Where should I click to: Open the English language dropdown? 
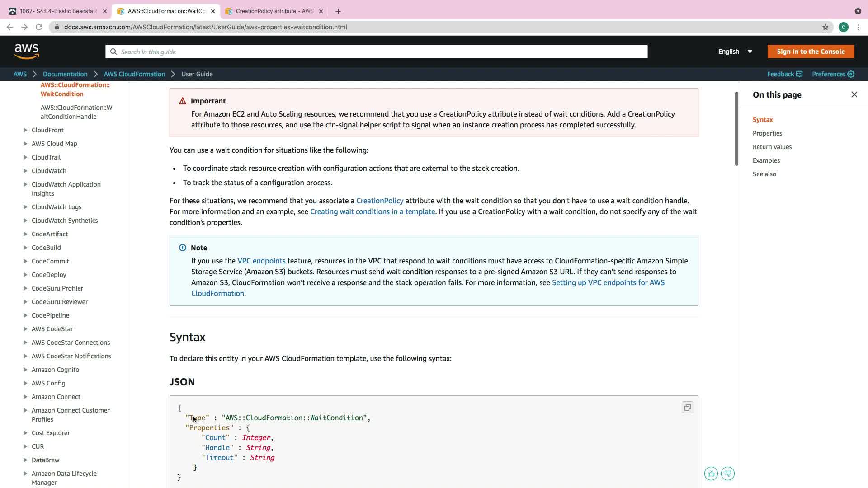coord(735,52)
